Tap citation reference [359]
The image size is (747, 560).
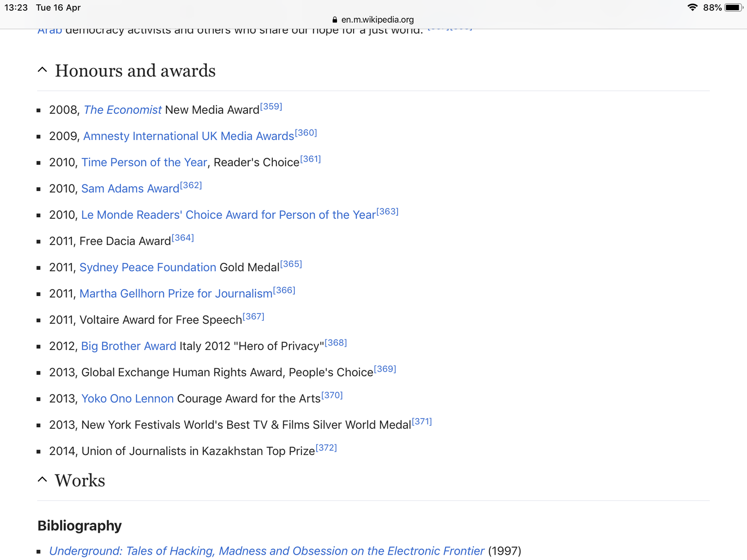pos(271,106)
